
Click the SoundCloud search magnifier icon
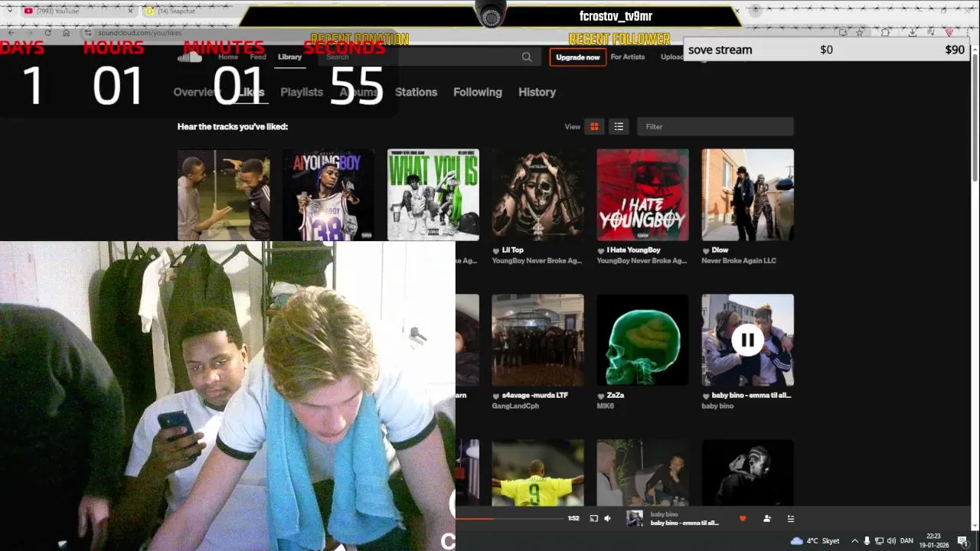click(x=527, y=57)
